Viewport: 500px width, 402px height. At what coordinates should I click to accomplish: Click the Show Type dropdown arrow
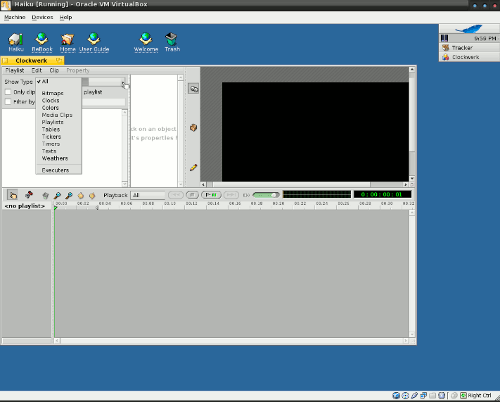[123, 82]
